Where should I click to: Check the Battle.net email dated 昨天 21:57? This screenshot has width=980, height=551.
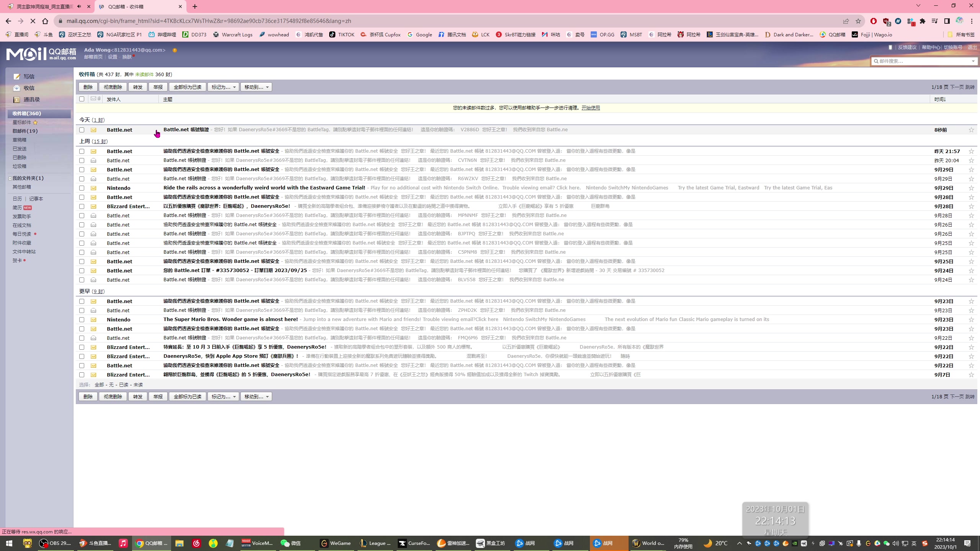click(x=82, y=151)
